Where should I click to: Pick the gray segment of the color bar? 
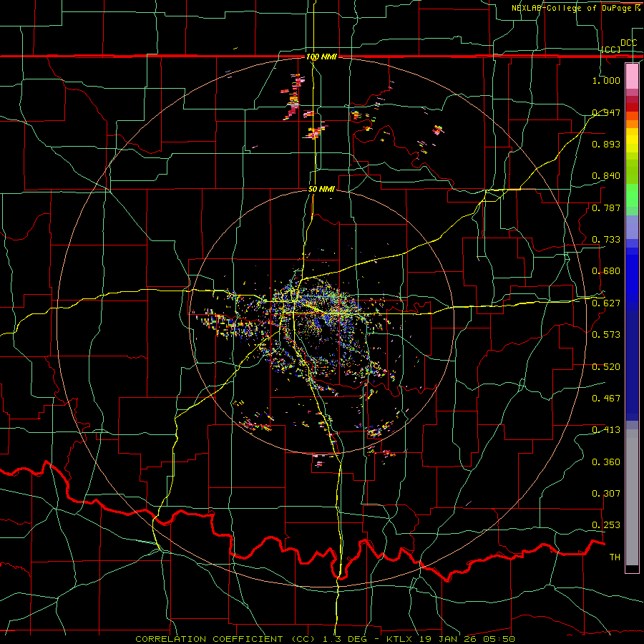[x=632, y=497]
